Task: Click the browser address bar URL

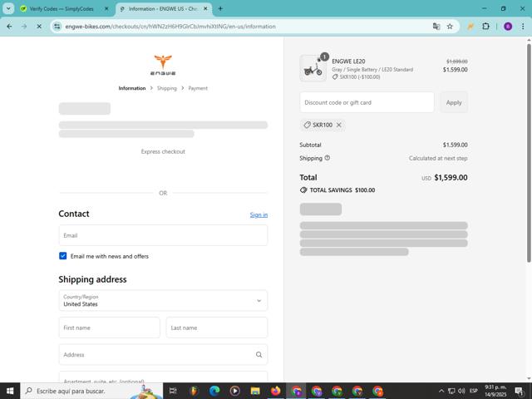Action: click(x=170, y=26)
